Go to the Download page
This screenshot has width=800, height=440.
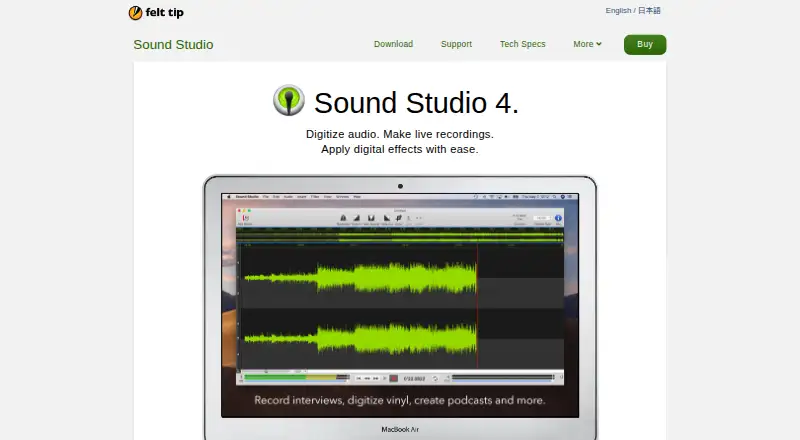click(x=393, y=44)
